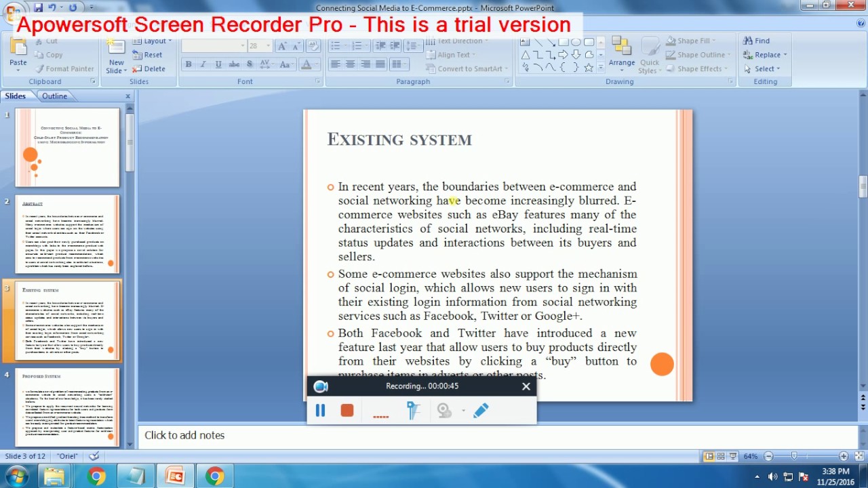Viewport: 868px width, 488px height.
Task: Select slide 1 thumbnail
Action: pyautogui.click(x=67, y=147)
